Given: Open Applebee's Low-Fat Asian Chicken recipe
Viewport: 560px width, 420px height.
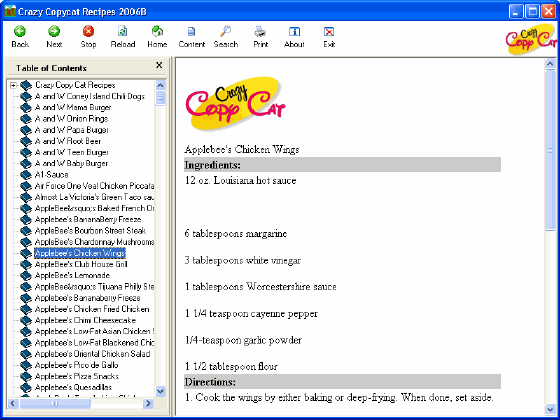Looking at the screenshot, I should point(94,332).
